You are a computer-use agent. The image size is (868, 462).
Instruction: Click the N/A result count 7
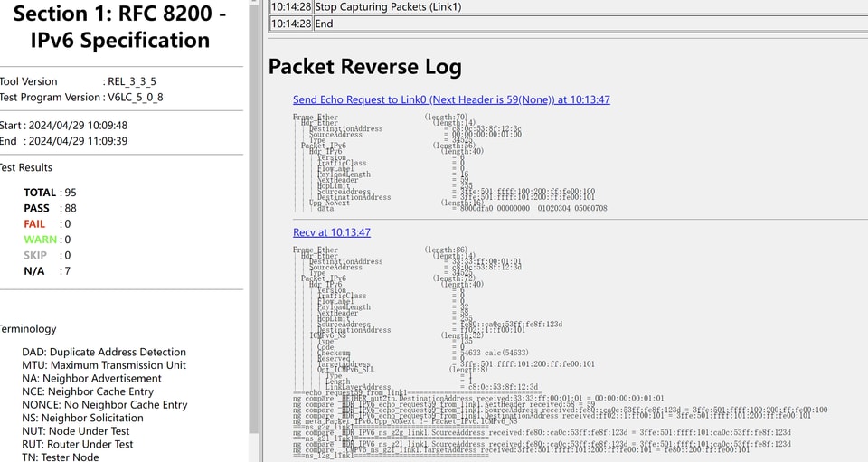(66, 271)
